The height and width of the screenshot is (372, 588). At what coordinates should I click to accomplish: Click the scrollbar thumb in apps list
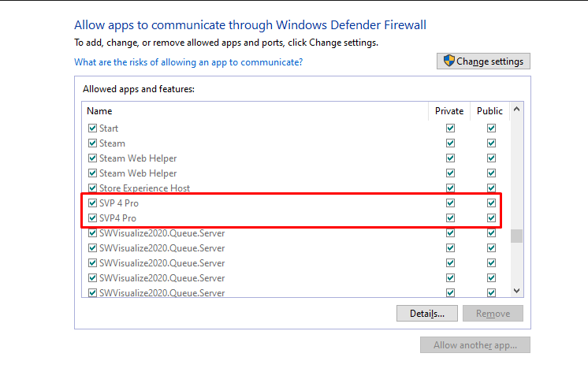[x=516, y=236]
